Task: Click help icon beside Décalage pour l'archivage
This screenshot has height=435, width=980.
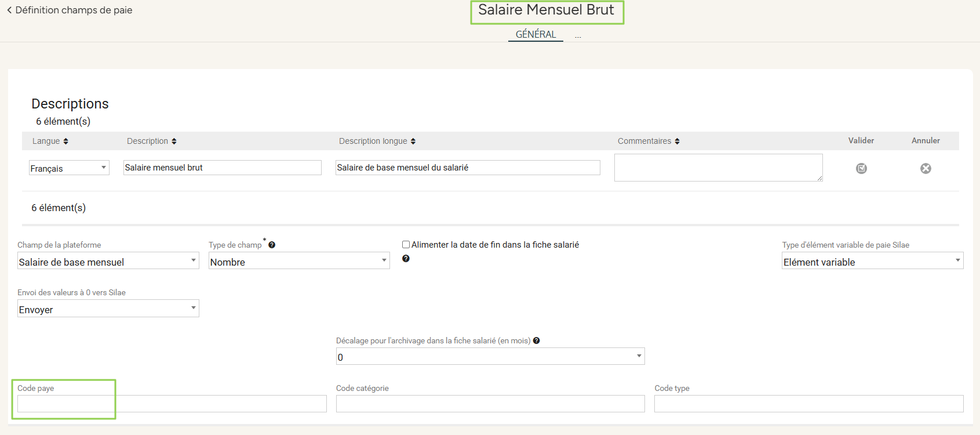Action: click(536, 340)
